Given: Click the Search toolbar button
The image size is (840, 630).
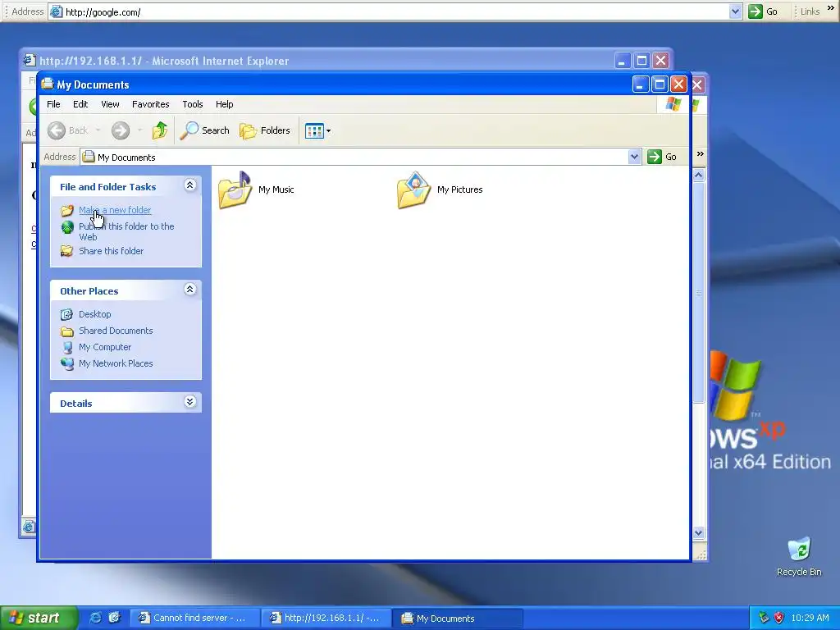Looking at the screenshot, I should 204,130.
